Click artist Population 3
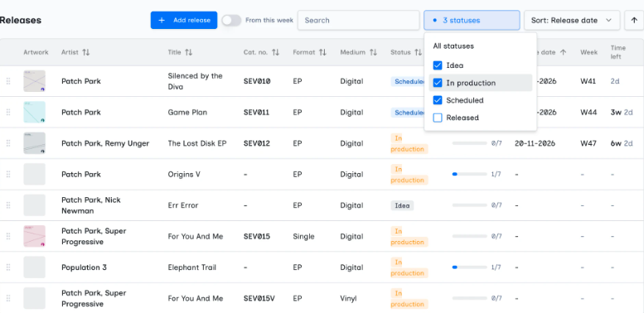This screenshot has height=313, width=644. click(84, 267)
